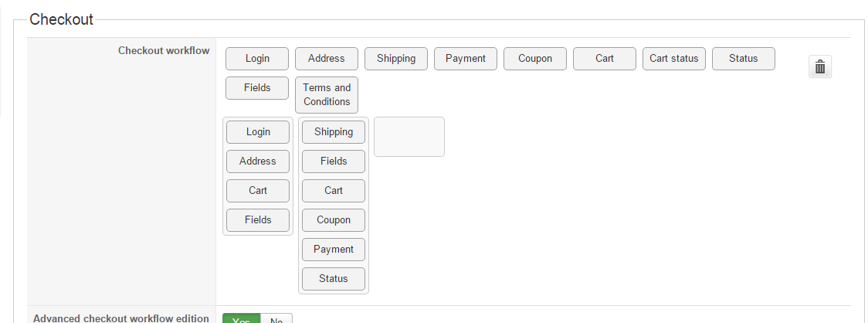The height and width of the screenshot is (323, 868).
Task: Choose Payment in the top available blocks row
Action: pyautogui.click(x=466, y=59)
